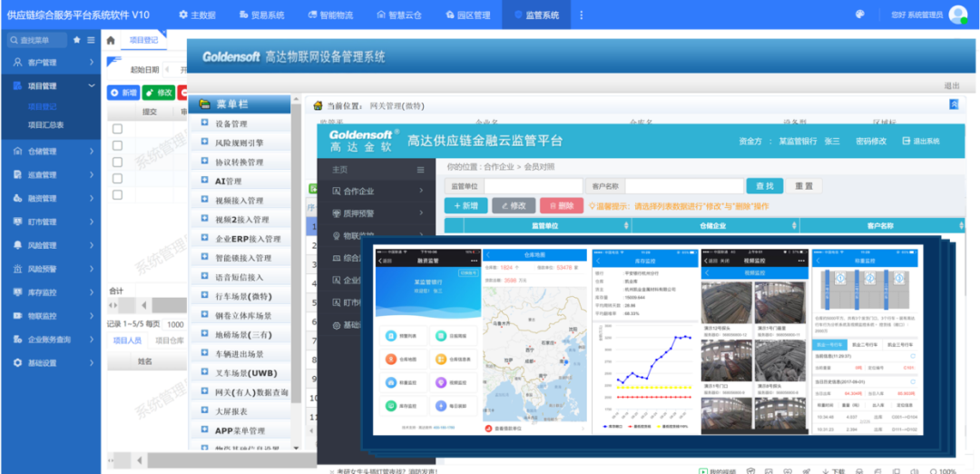
Task: Tap the 仓库地图 orange icon in mobile screen
Action: click(390, 359)
